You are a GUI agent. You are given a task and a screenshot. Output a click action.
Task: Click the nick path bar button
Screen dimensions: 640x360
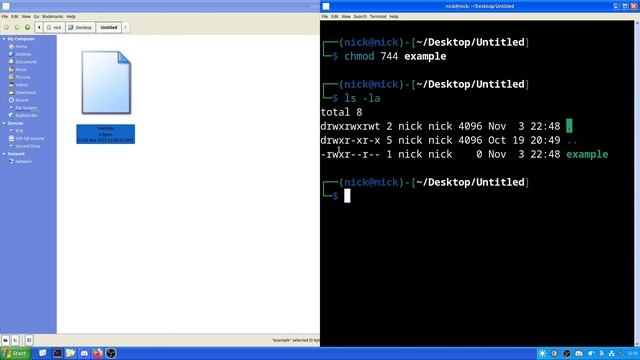pyautogui.click(x=54, y=27)
